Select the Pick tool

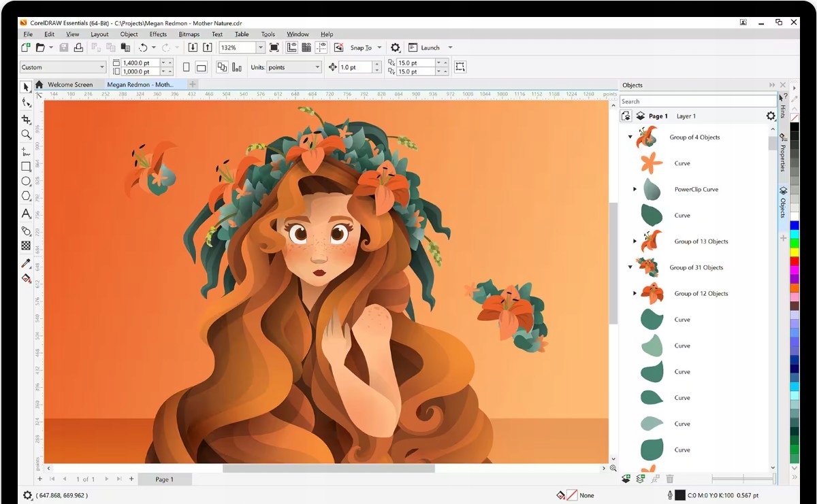click(26, 87)
